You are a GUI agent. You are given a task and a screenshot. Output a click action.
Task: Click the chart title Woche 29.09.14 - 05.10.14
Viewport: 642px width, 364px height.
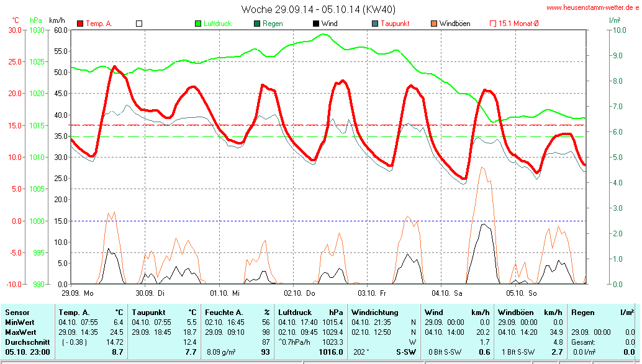[318, 9]
